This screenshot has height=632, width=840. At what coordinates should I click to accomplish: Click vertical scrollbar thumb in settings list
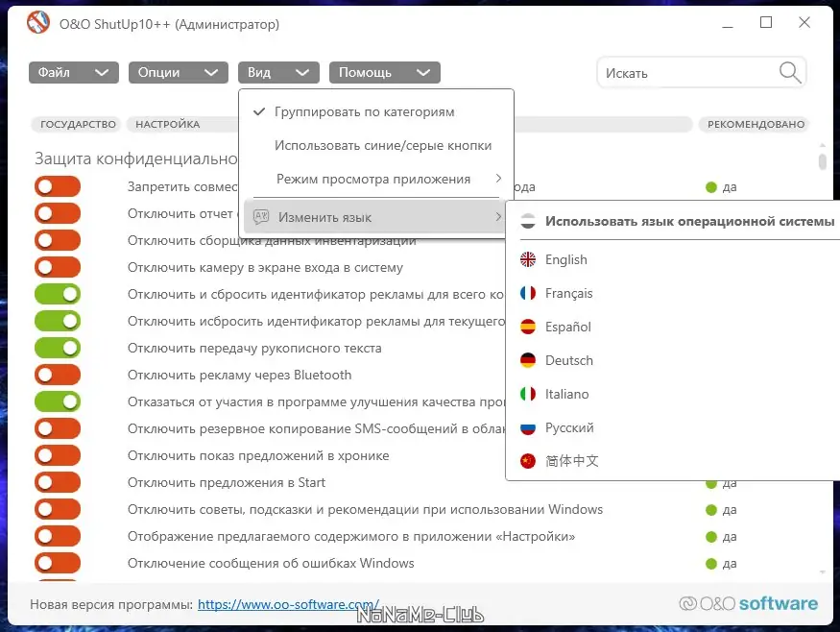coord(823,161)
